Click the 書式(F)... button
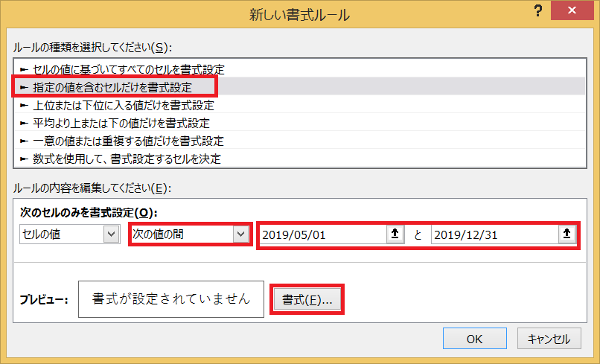Screen dimensions: 600x364 [307, 299]
